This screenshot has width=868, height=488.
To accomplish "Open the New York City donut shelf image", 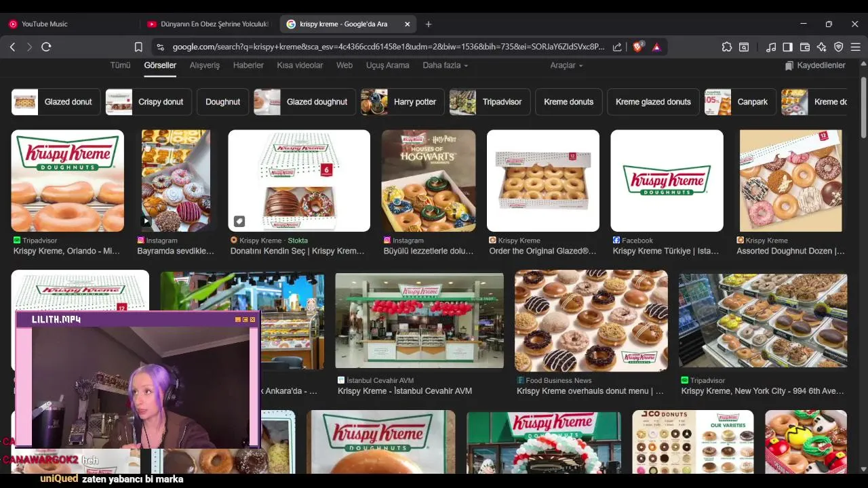I will pos(763,321).
